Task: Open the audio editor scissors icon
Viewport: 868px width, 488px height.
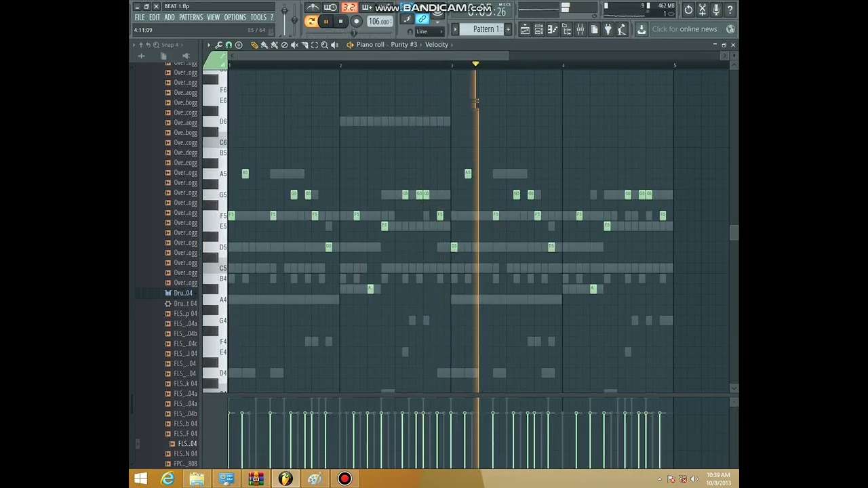Action: 702,9
